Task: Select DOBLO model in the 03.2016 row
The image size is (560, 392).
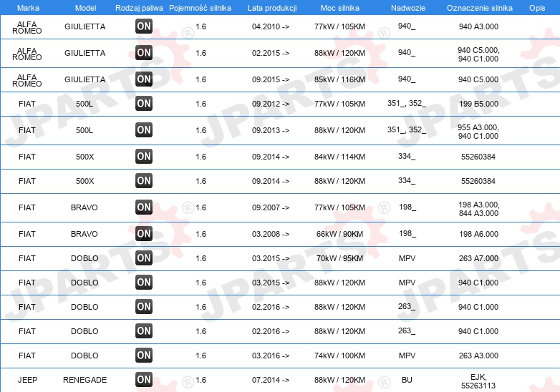Action: [x=85, y=356]
